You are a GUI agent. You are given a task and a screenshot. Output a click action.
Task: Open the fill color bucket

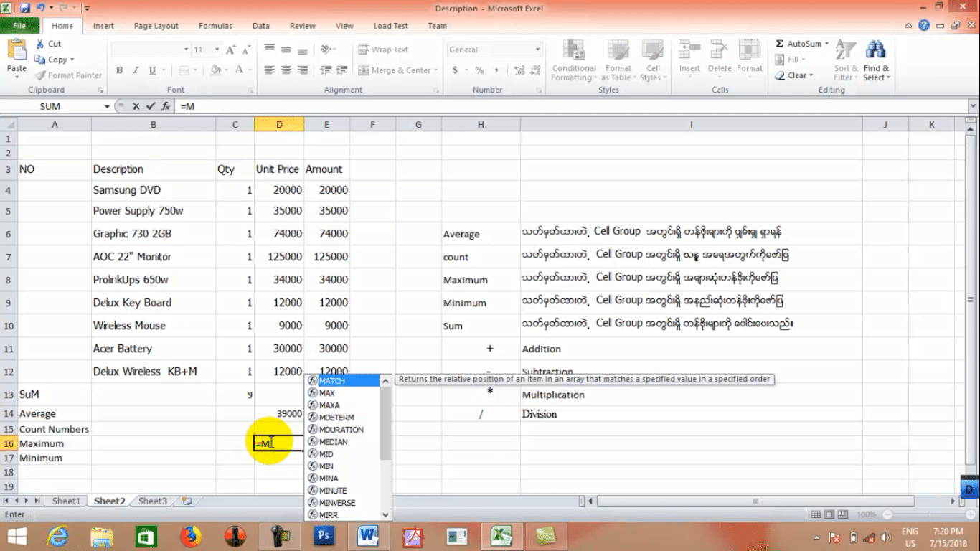(x=215, y=70)
